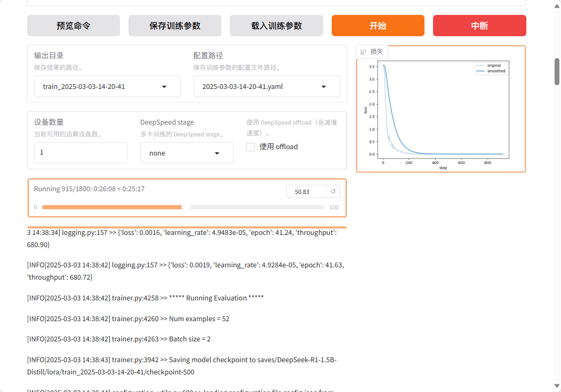Image resolution: width=561 pixels, height=392 pixels.
Task: Click the progress value field 50.83
Action: click(306, 192)
